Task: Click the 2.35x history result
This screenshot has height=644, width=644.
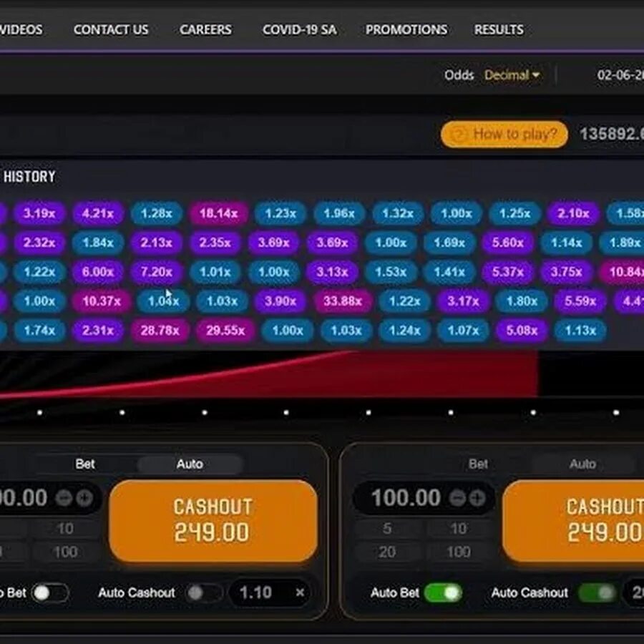Action: [x=215, y=243]
